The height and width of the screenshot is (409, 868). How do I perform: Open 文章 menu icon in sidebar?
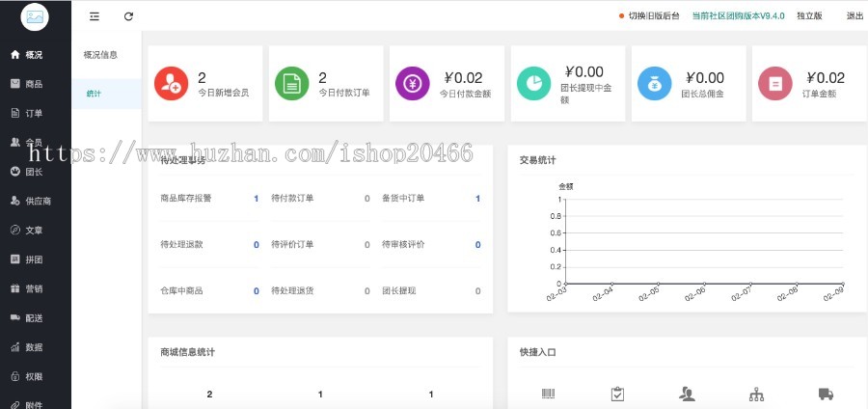click(14, 231)
